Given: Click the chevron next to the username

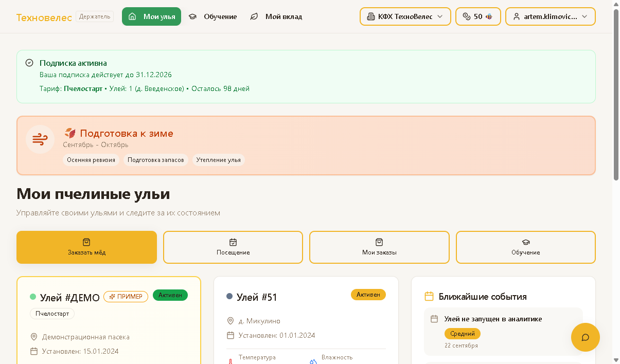Looking at the screenshot, I should click(x=584, y=16).
